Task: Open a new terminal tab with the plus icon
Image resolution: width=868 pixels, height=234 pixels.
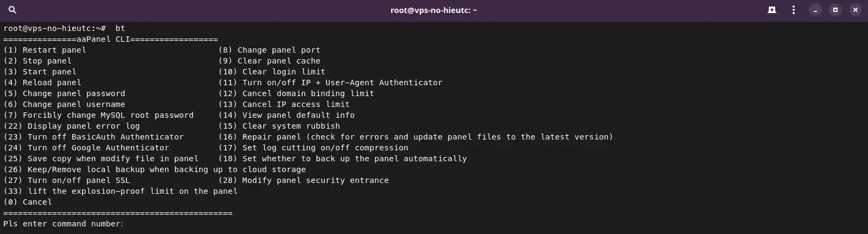Action: [x=771, y=10]
